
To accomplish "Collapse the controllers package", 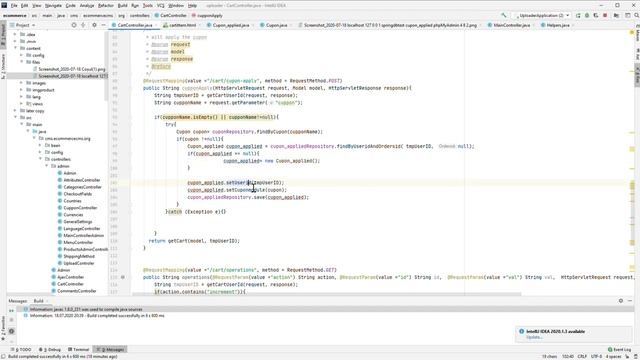I will (x=40, y=159).
